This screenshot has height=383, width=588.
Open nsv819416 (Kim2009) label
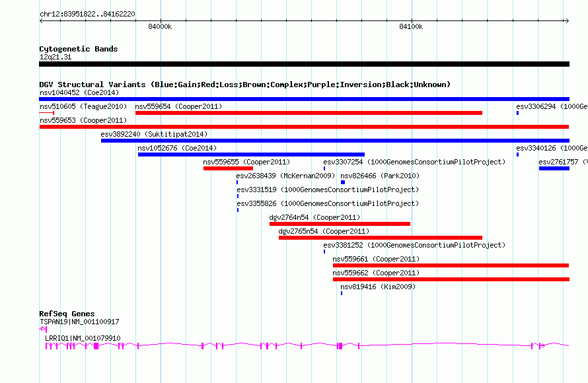click(x=378, y=287)
